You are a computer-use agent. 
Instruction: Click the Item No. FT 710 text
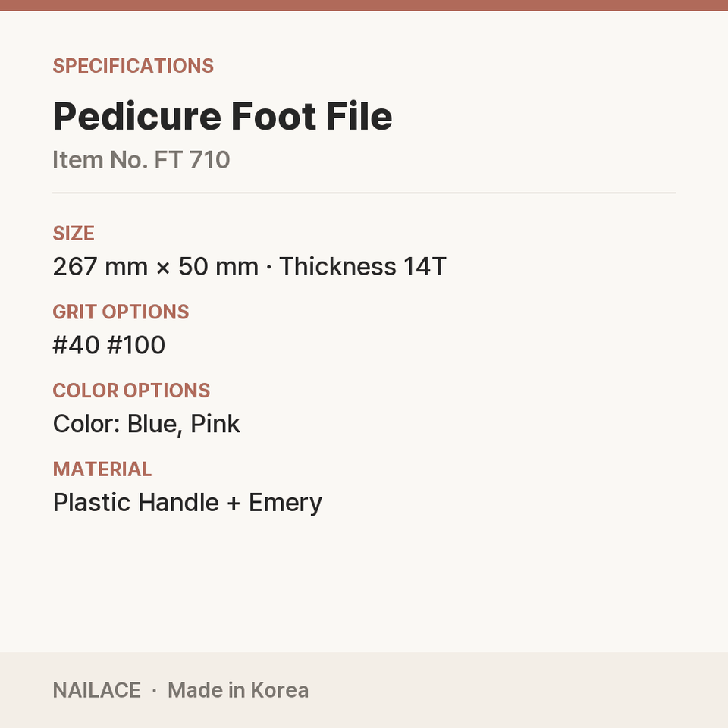[x=141, y=160]
